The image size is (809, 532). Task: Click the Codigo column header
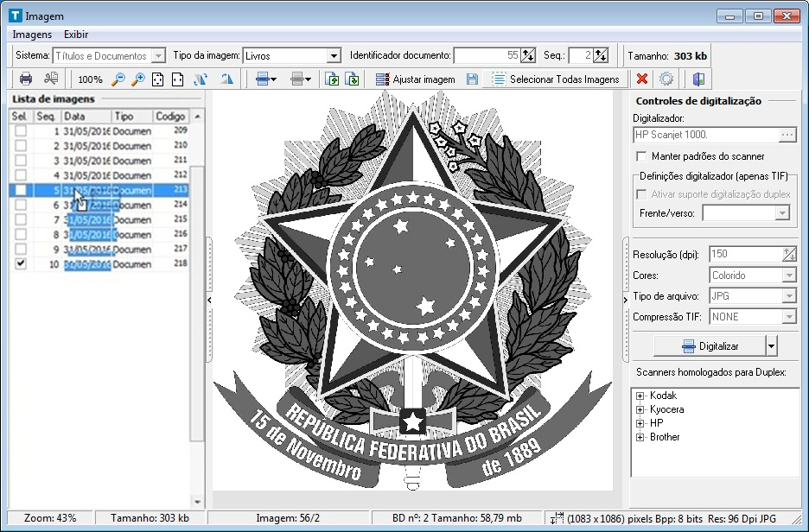tap(171, 117)
